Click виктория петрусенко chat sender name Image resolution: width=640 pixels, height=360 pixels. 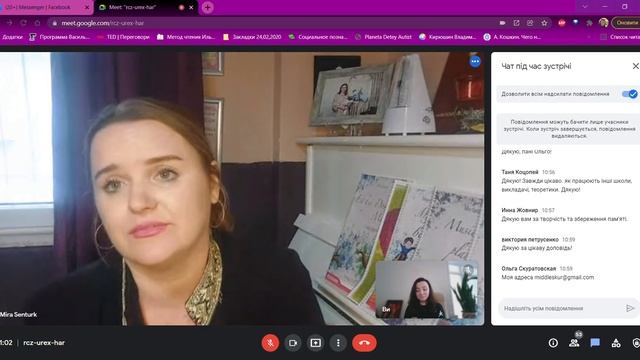530,240
